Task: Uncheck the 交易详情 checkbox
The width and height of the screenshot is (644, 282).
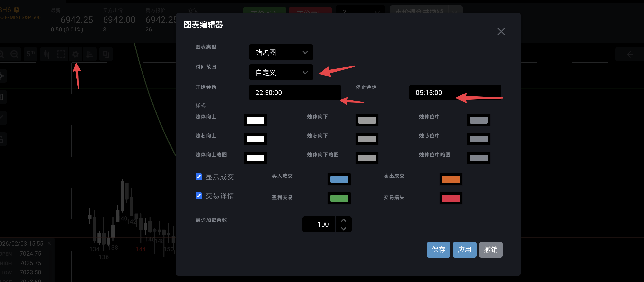Action: 198,195
